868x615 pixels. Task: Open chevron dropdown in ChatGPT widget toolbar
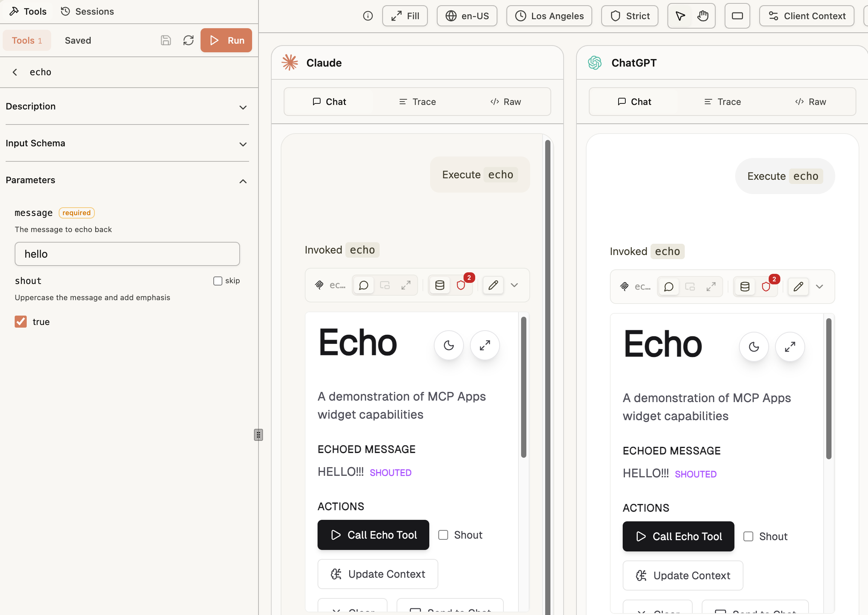819,287
